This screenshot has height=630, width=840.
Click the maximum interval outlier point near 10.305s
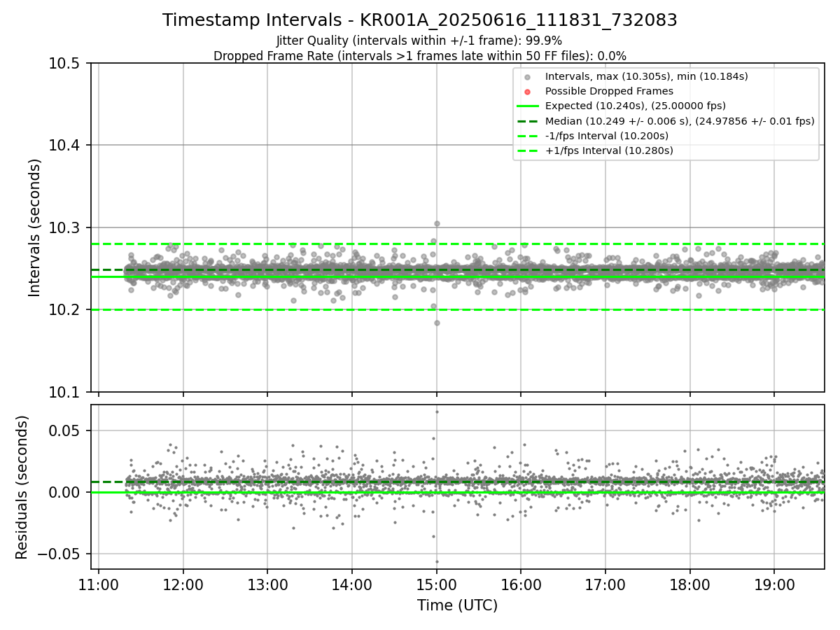click(x=437, y=223)
